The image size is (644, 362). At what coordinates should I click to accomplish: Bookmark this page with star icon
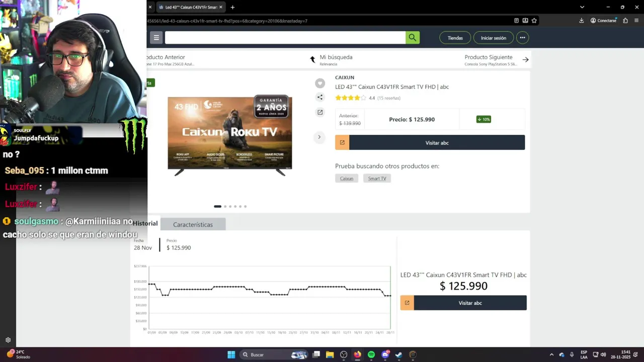pyautogui.click(x=534, y=21)
